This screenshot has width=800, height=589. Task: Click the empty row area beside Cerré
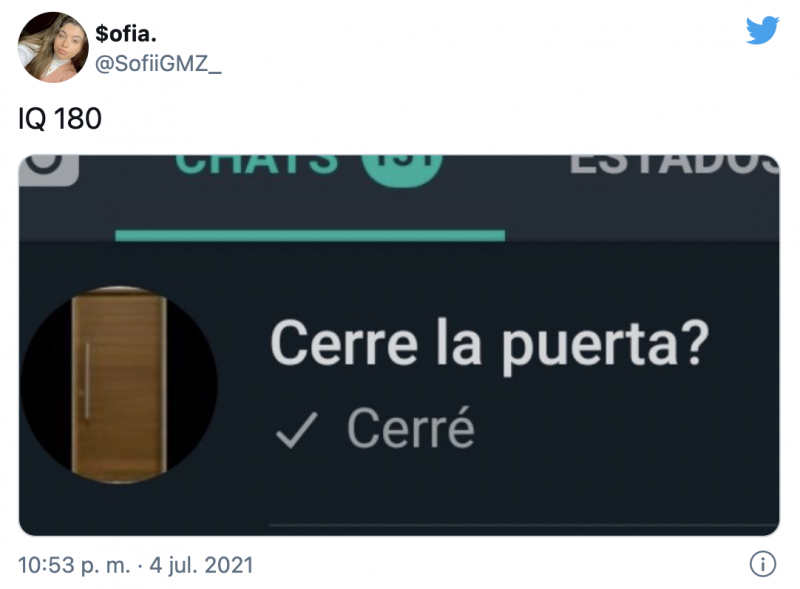(x=628, y=429)
